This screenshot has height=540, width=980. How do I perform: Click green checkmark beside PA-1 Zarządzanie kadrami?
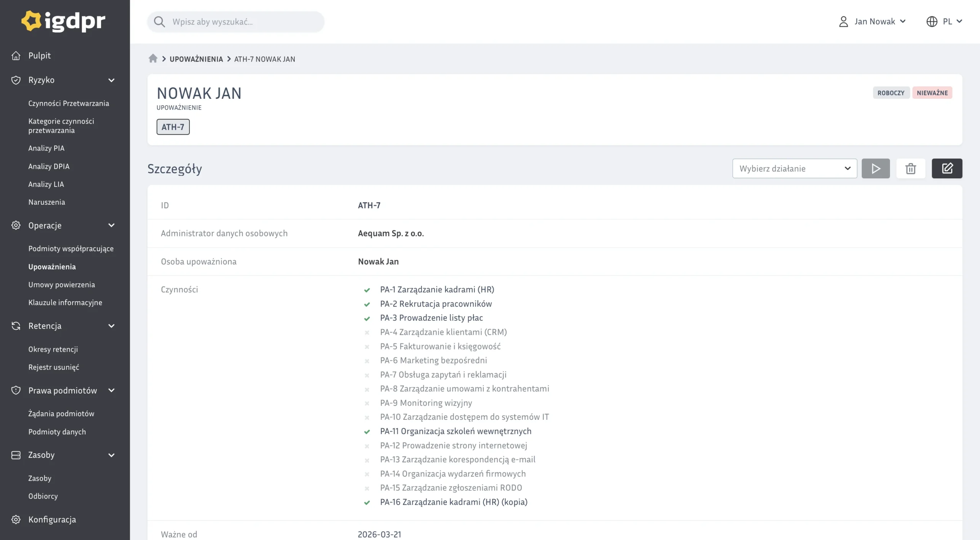367,290
